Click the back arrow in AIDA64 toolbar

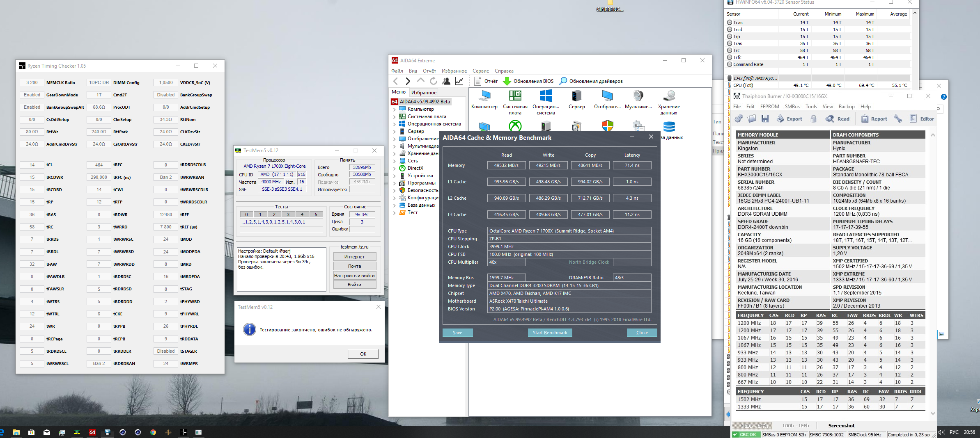point(396,81)
